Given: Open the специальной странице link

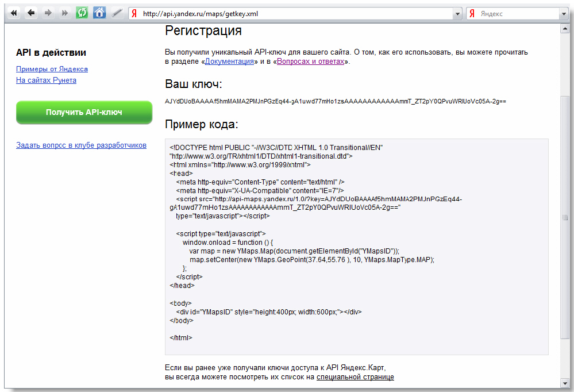Looking at the screenshot, I should [355, 377].
